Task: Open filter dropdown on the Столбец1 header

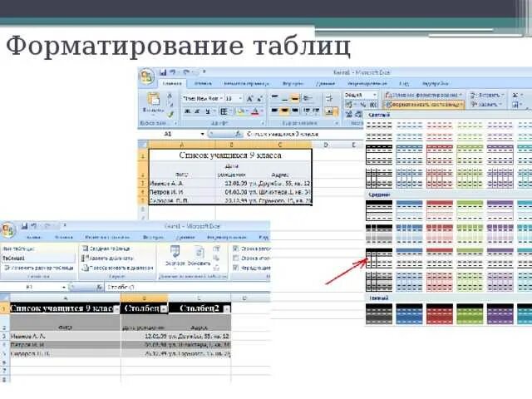Action: click(x=164, y=309)
